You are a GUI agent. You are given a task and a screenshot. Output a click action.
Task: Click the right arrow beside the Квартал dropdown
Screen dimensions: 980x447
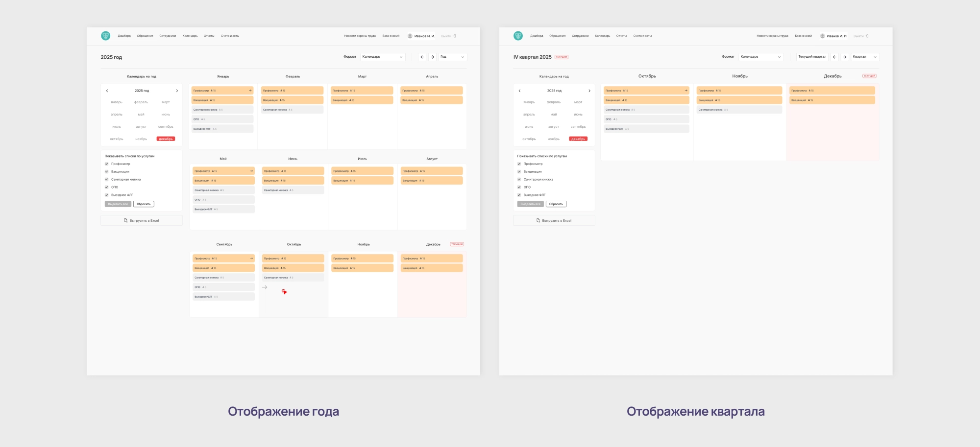(x=845, y=57)
